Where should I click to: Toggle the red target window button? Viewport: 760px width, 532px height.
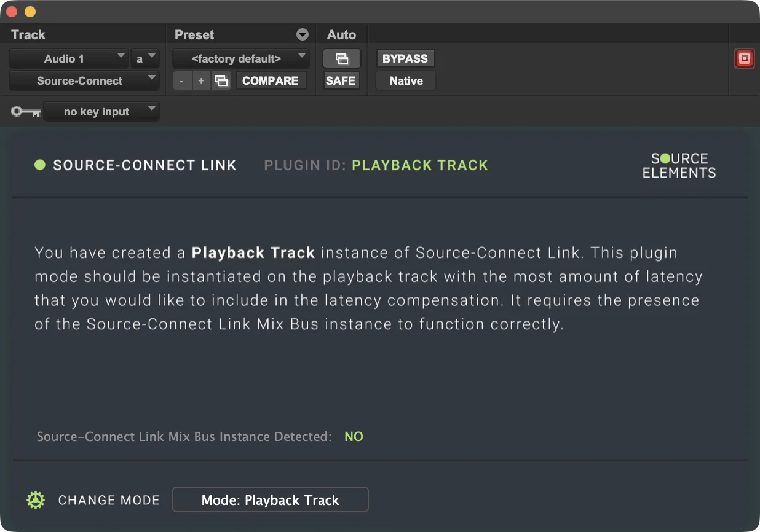pos(745,59)
